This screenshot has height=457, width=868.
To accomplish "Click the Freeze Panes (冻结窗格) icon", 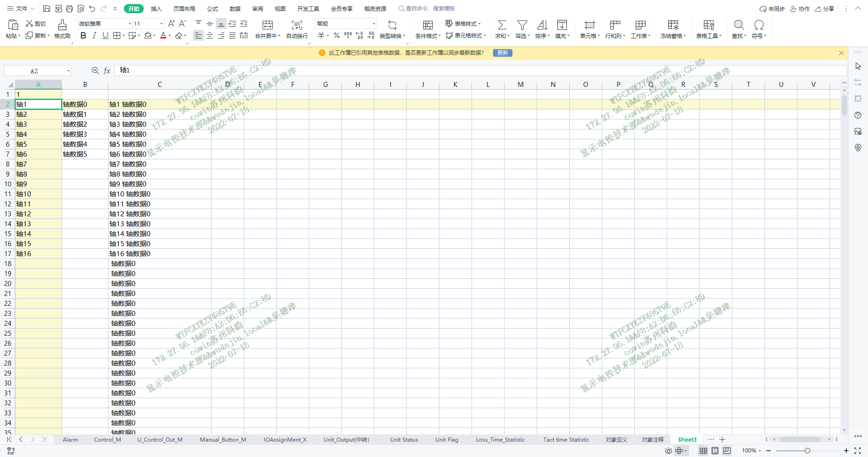I will [673, 25].
